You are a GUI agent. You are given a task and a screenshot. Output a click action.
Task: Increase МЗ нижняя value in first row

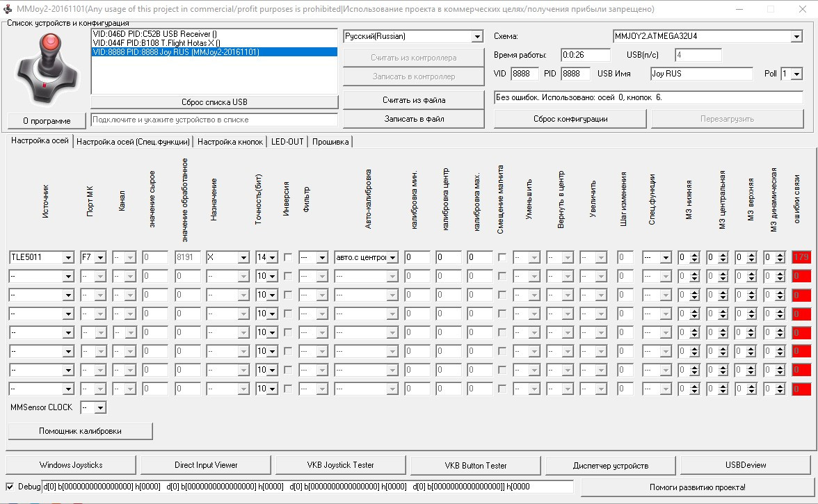tap(696, 254)
